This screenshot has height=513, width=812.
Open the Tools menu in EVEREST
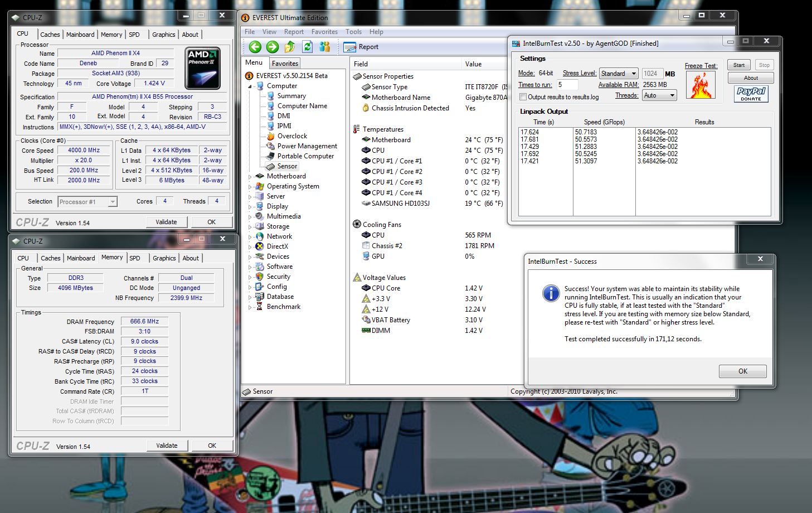353,32
